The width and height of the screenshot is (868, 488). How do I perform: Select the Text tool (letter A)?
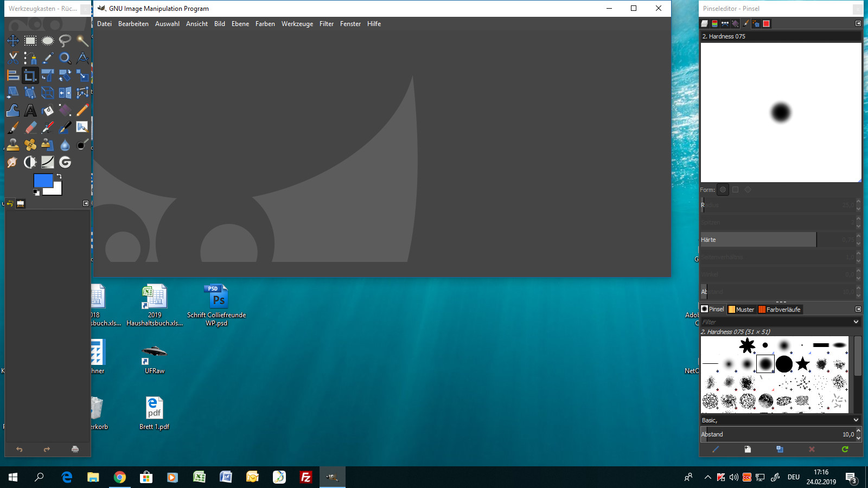click(x=30, y=111)
